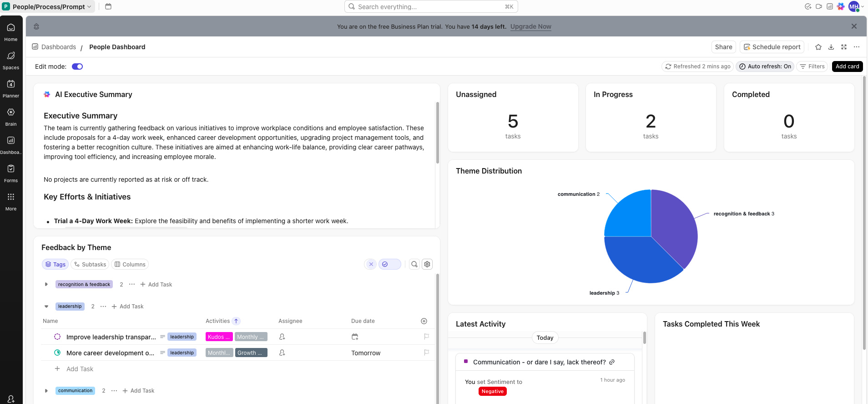This screenshot has height=404, width=868.
Task: Go to Dashboards breadcrumb
Action: pyautogui.click(x=58, y=47)
